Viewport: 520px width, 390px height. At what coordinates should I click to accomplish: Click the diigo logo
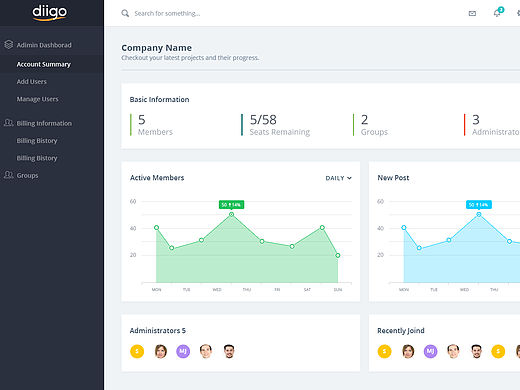click(49, 13)
